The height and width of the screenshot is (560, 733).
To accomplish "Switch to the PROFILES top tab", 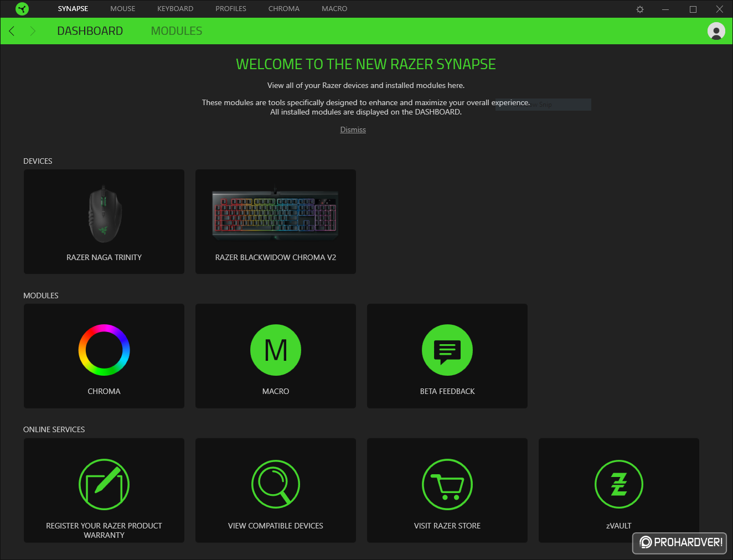I will pyautogui.click(x=231, y=9).
